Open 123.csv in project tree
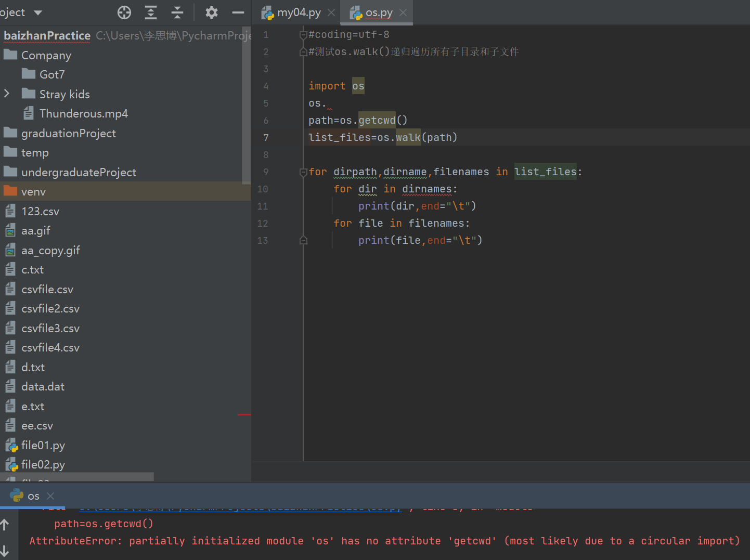 [x=40, y=211]
